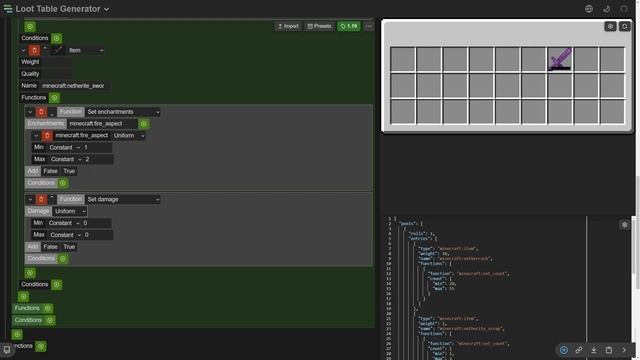Change Damage provider type from Uniform

[x=70, y=211]
